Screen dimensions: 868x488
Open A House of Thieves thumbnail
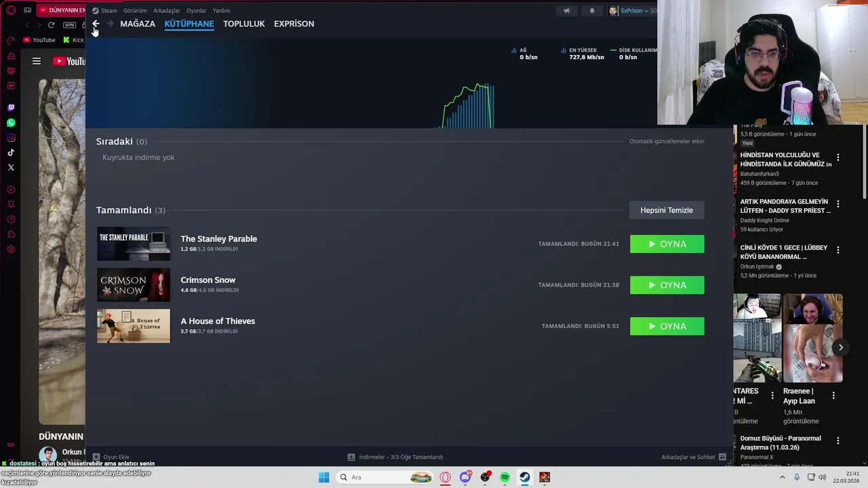(x=134, y=327)
